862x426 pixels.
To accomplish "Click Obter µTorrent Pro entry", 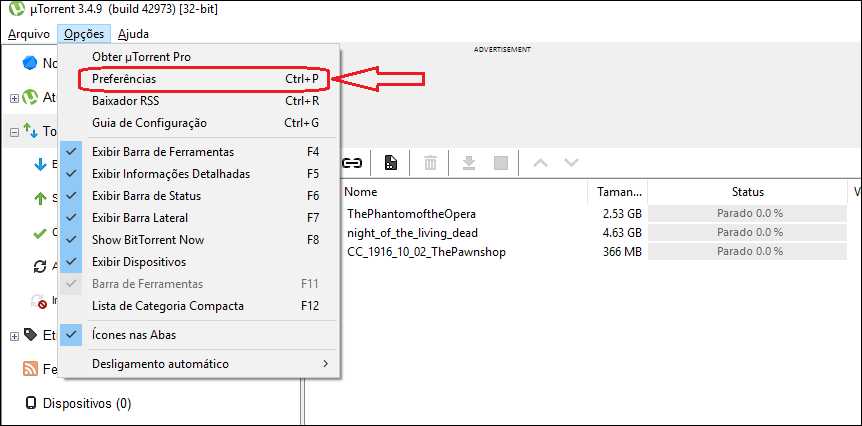I will coord(141,57).
